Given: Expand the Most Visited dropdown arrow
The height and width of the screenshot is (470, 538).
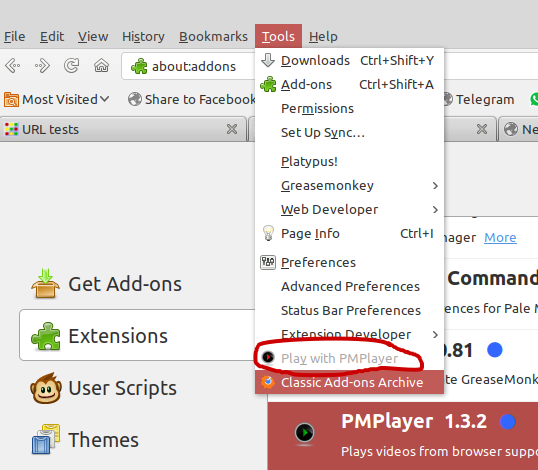Looking at the screenshot, I should coord(105,99).
